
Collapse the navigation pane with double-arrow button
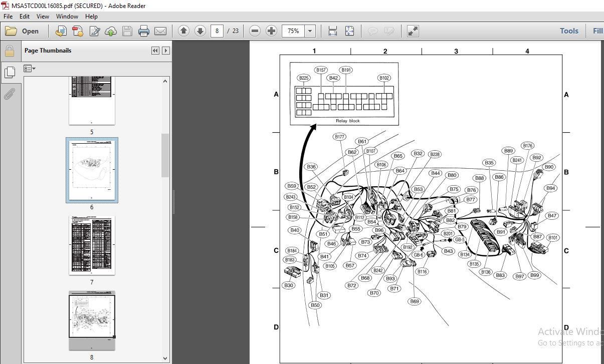pos(155,51)
